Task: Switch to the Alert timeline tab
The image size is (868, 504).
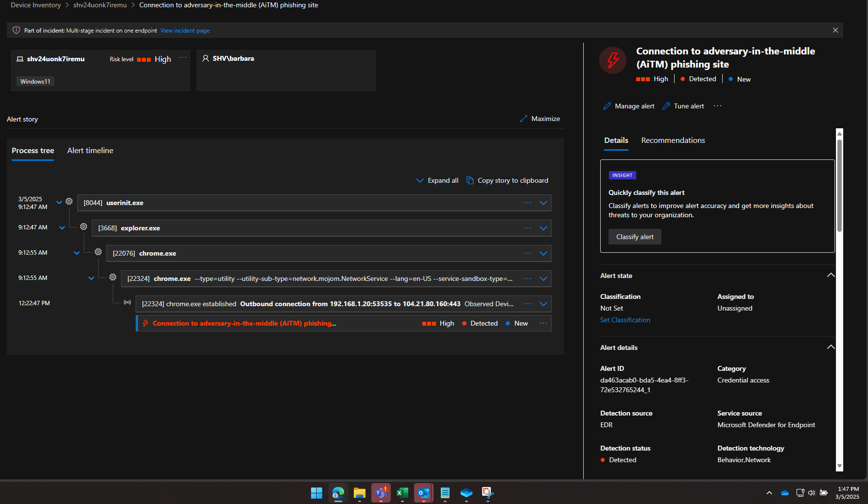Action: click(90, 151)
